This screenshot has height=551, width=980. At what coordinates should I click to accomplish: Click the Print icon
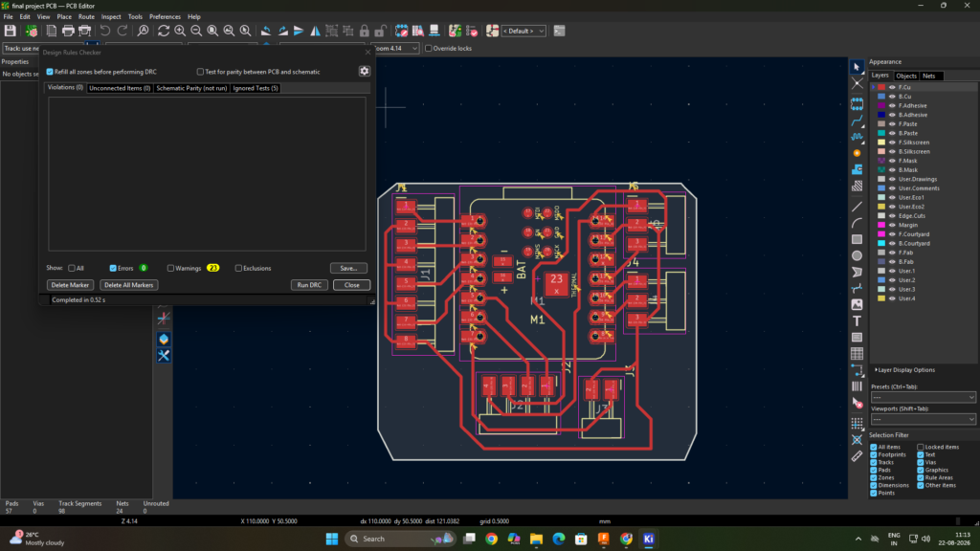point(68,31)
